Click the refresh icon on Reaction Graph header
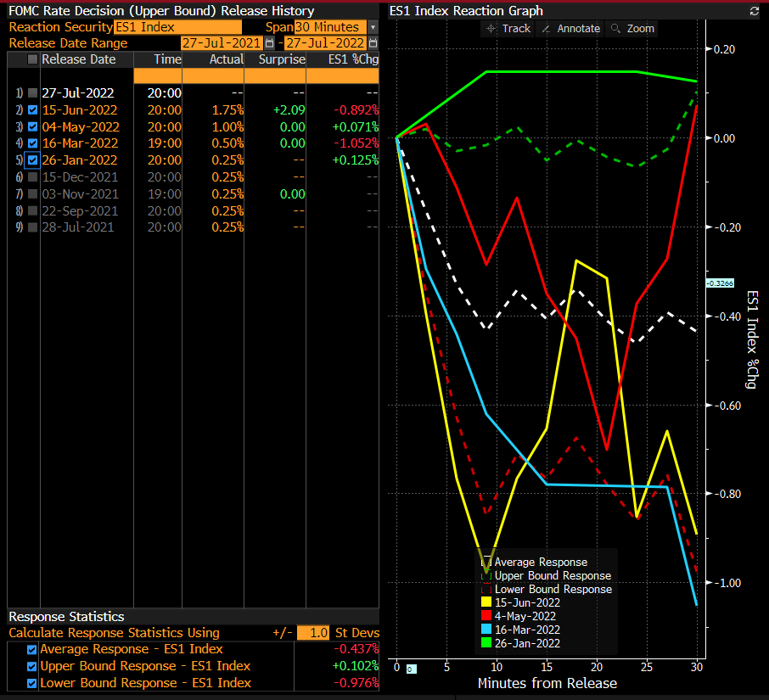This screenshot has width=769, height=700. 755,11
